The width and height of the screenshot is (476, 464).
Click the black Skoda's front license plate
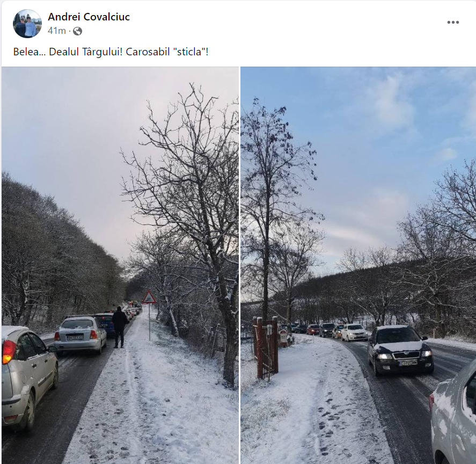[408, 363]
